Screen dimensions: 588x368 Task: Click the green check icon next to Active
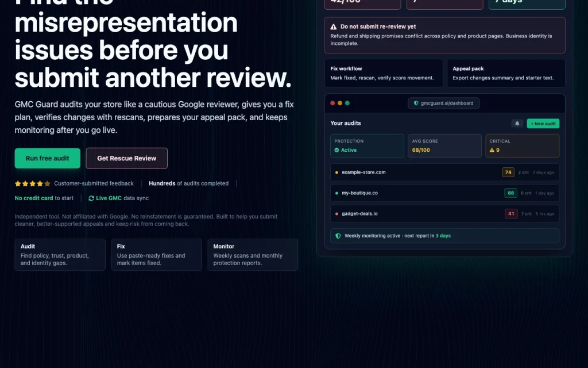pyautogui.click(x=336, y=150)
